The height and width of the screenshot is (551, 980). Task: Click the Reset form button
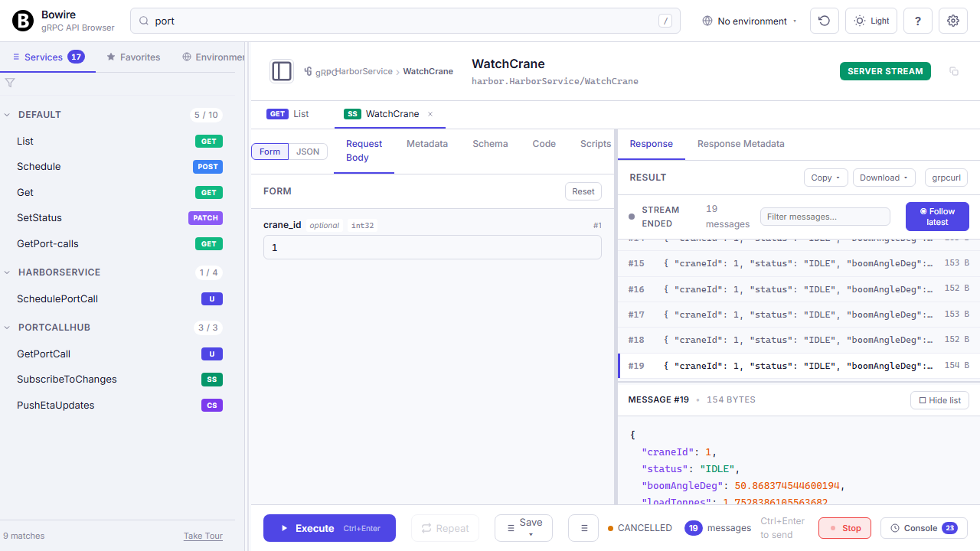tap(583, 191)
